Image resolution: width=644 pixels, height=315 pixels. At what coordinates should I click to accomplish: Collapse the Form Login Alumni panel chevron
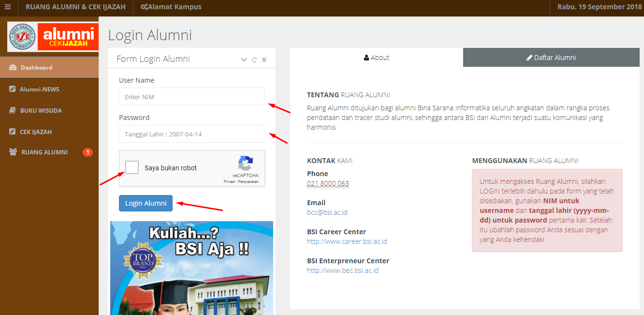tap(244, 60)
